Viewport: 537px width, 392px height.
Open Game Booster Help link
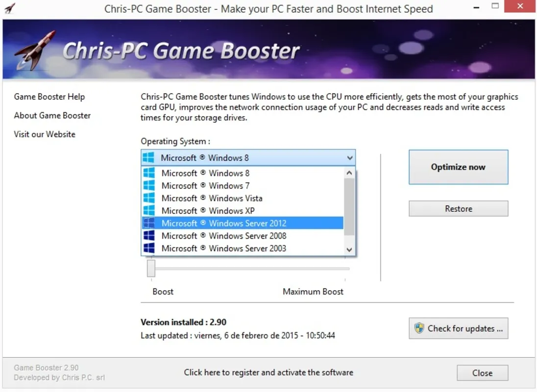pos(49,97)
